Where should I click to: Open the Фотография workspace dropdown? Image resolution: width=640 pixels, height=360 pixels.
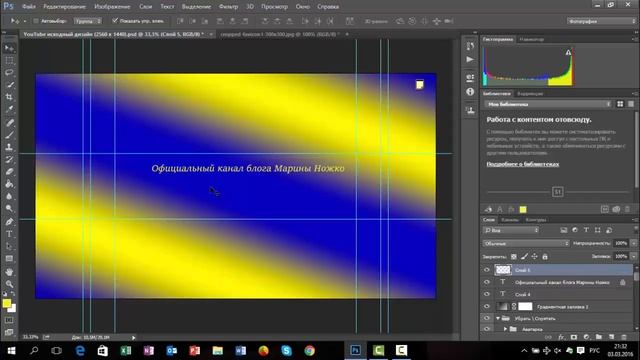tap(601, 21)
